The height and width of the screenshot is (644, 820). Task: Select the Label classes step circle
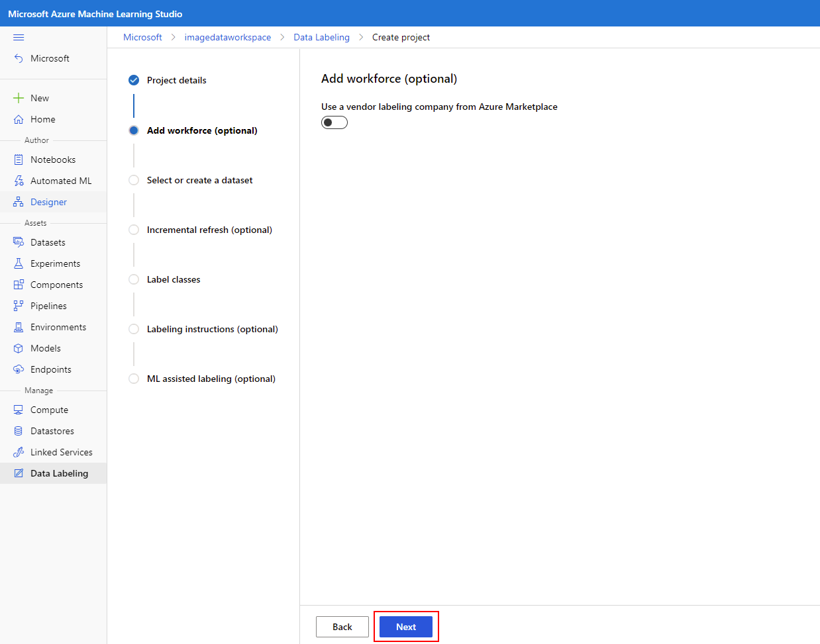(134, 279)
